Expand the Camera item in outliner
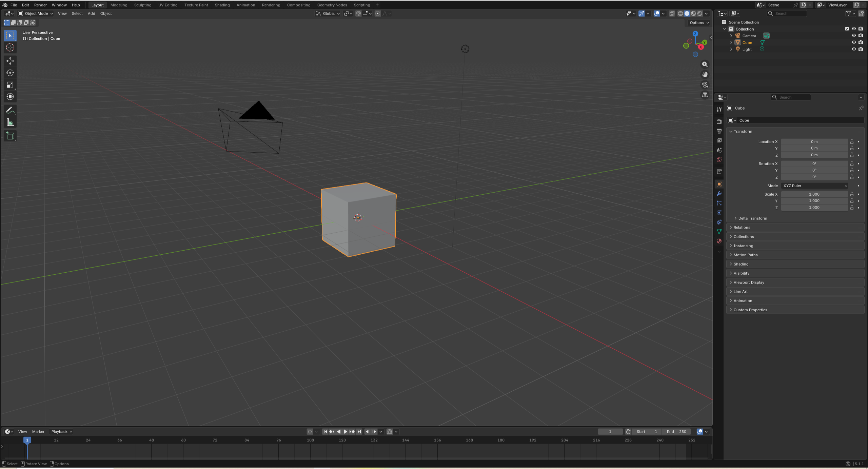This screenshot has width=868, height=469. [x=731, y=36]
